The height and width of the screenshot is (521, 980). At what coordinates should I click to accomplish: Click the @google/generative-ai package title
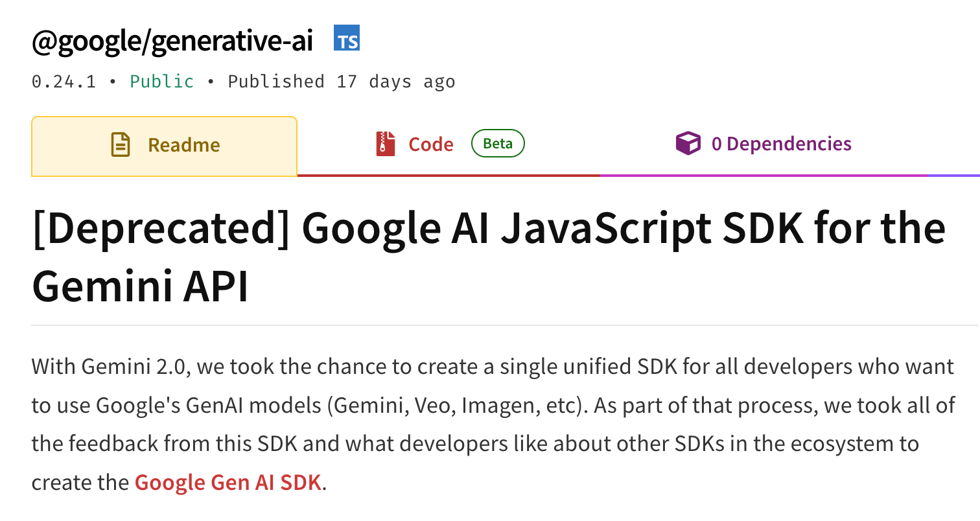point(171,39)
